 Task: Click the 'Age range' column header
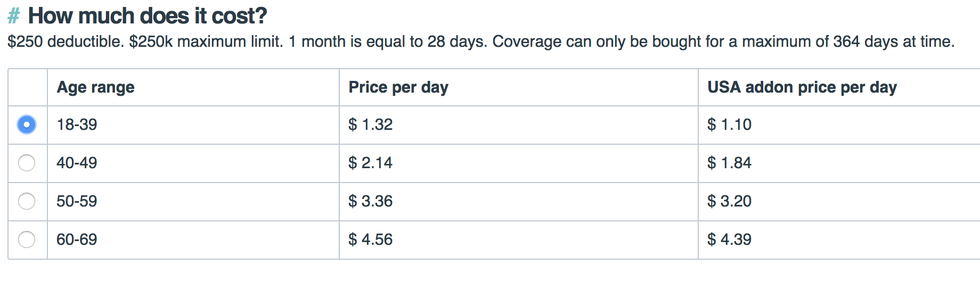(x=193, y=87)
